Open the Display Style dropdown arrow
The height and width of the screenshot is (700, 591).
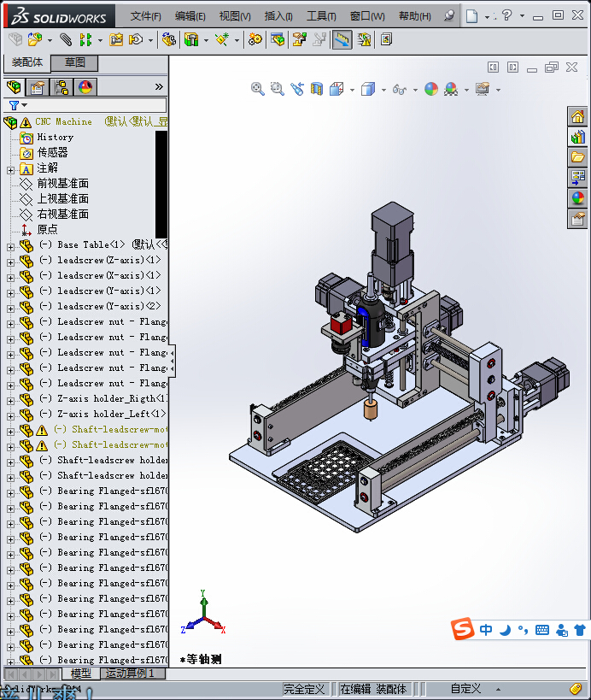pyautogui.click(x=383, y=91)
